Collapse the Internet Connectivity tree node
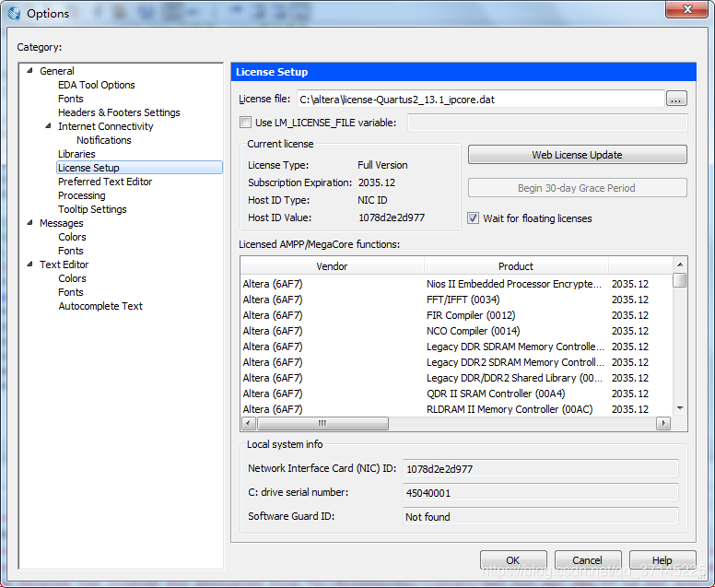The height and width of the screenshot is (588, 715). pyautogui.click(x=48, y=125)
